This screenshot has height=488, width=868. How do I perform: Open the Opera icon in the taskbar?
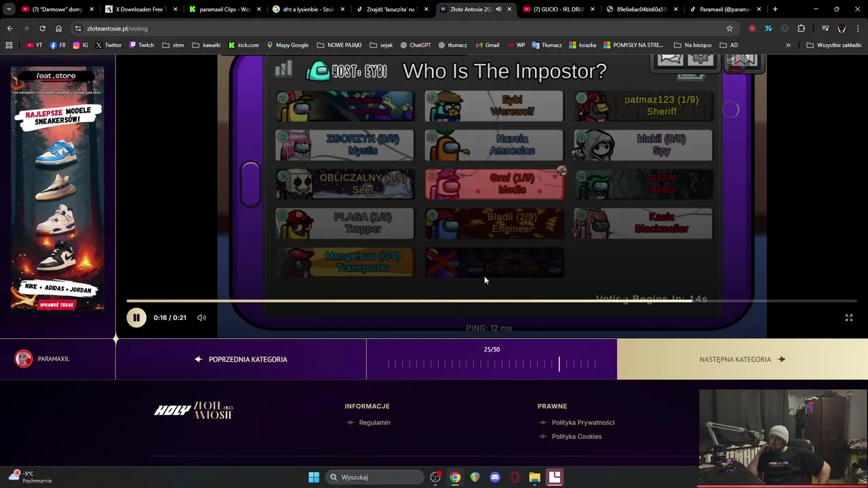pos(515,477)
